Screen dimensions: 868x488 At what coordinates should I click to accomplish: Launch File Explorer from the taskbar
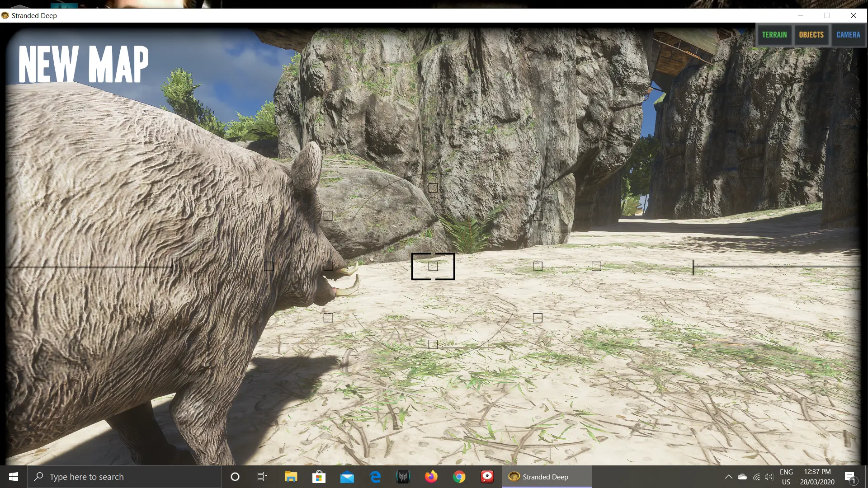coord(291,477)
